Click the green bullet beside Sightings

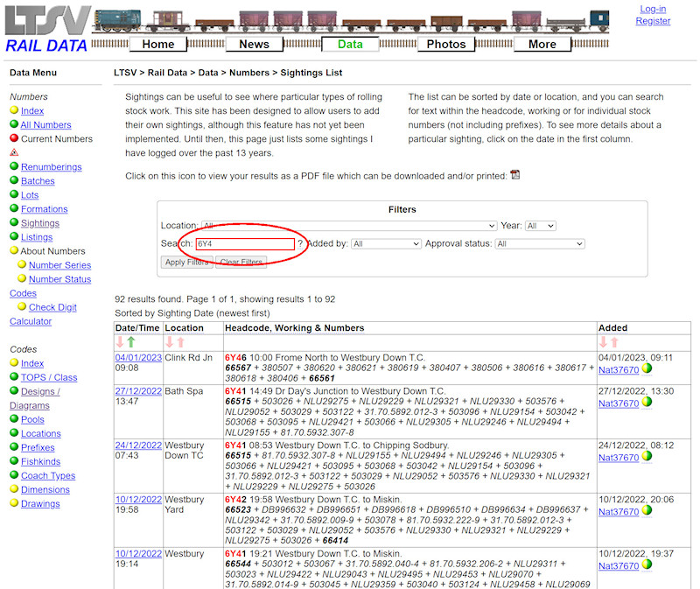13,222
